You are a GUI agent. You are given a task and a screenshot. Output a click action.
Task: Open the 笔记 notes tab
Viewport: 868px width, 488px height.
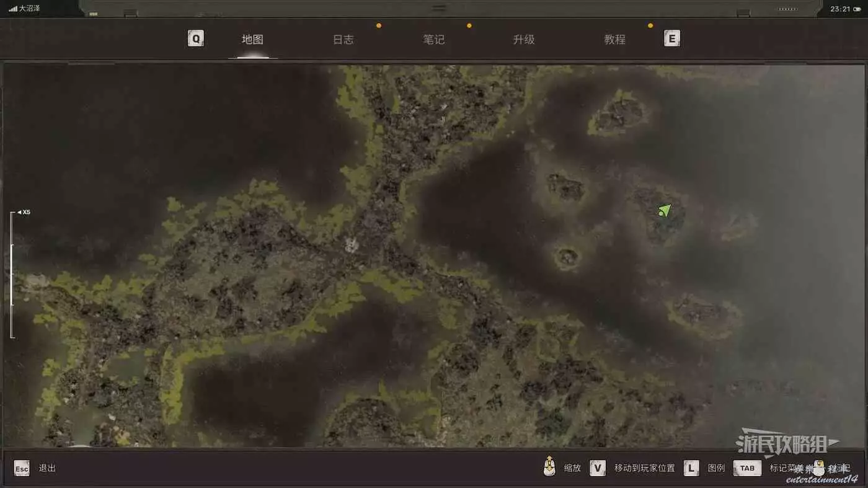point(433,39)
